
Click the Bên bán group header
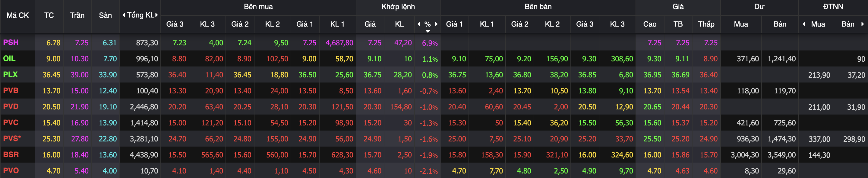pos(538,6)
